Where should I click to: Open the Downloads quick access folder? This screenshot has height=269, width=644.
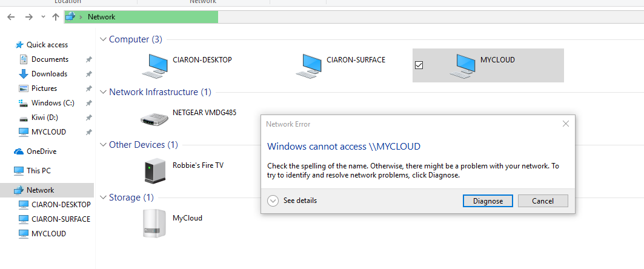click(x=49, y=74)
